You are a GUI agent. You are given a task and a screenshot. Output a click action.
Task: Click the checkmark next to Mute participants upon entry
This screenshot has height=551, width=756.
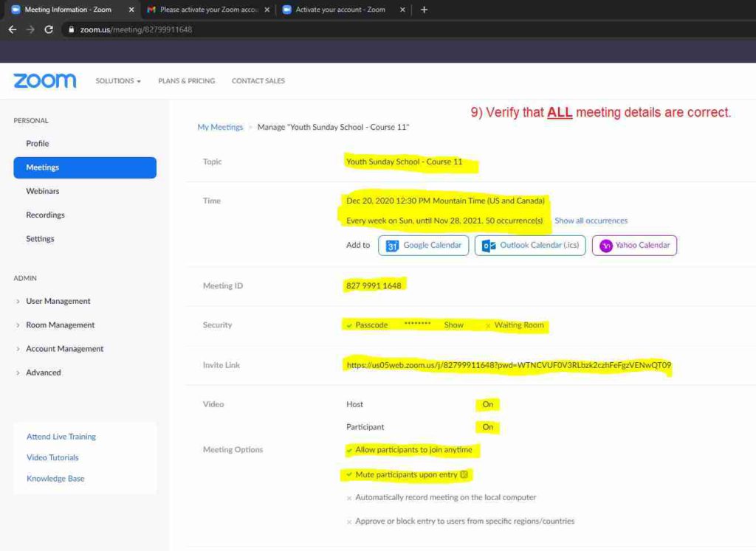tap(349, 474)
